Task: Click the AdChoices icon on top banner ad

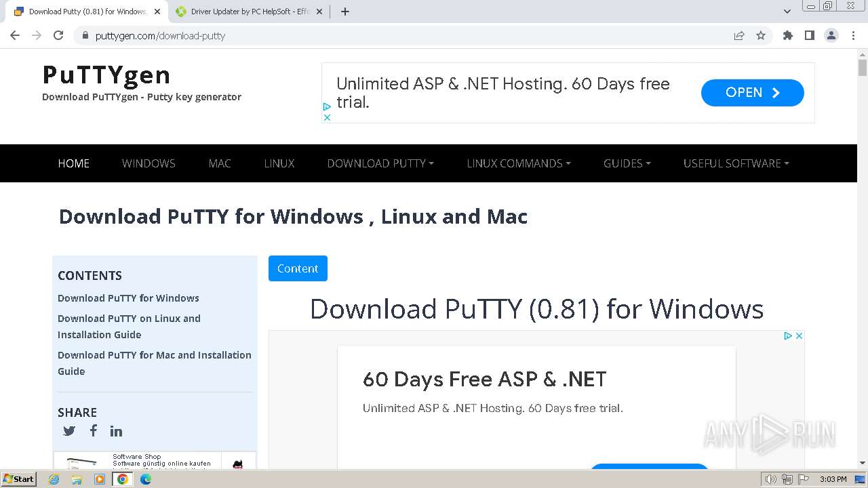Action: [327, 106]
